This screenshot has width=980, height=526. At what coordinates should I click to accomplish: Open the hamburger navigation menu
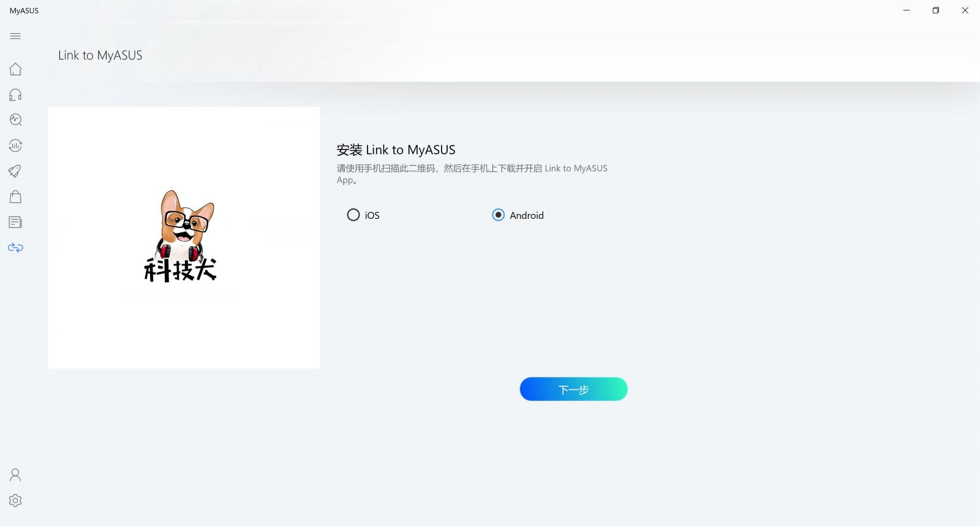pyautogui.click(x=15, y=36)
